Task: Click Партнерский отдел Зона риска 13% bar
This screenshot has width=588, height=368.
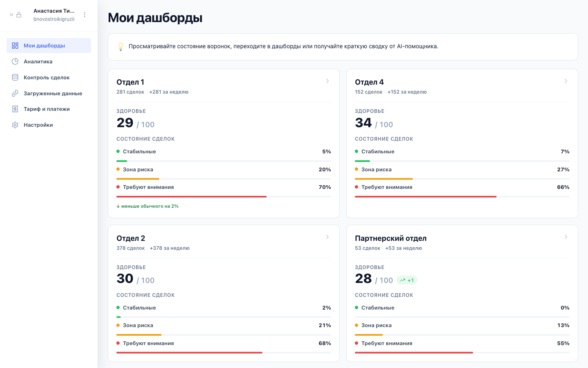Action: tap(462, 335)
